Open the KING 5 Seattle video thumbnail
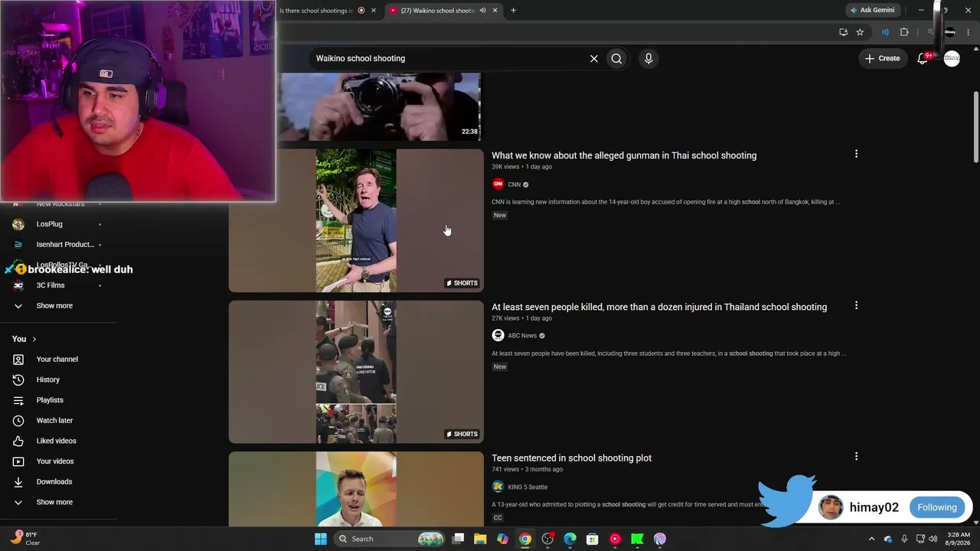 pyautogui.click(x=356, y=489)
